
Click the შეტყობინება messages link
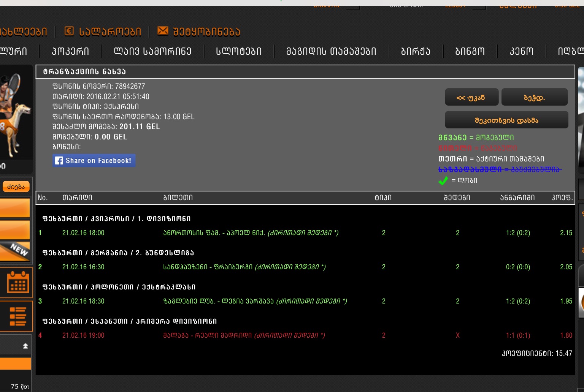click(206, 32)
